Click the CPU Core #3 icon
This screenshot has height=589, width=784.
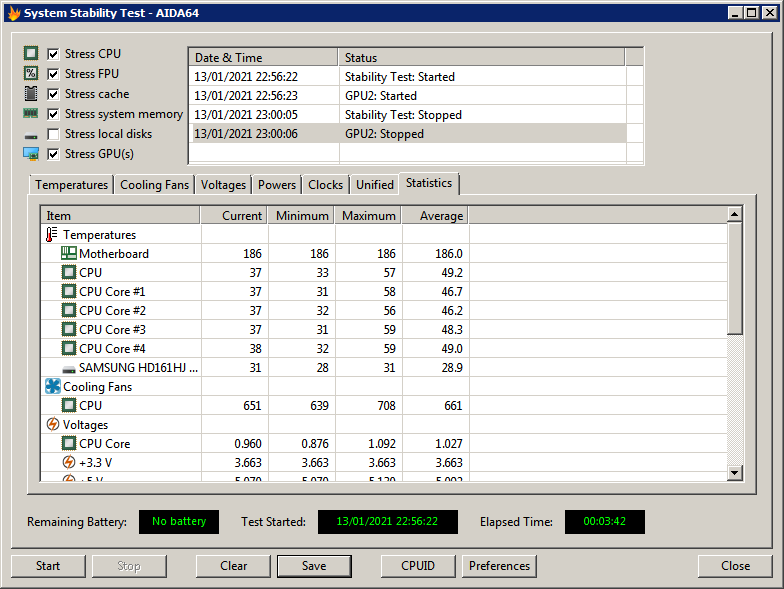pyautogui.click(x=68, y=330)
